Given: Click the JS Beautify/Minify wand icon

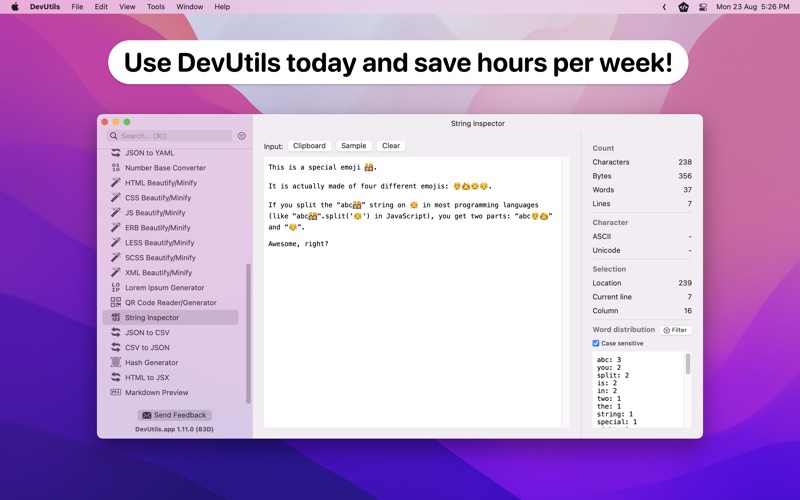Looking at the screenshot, I should pos(116,212).
